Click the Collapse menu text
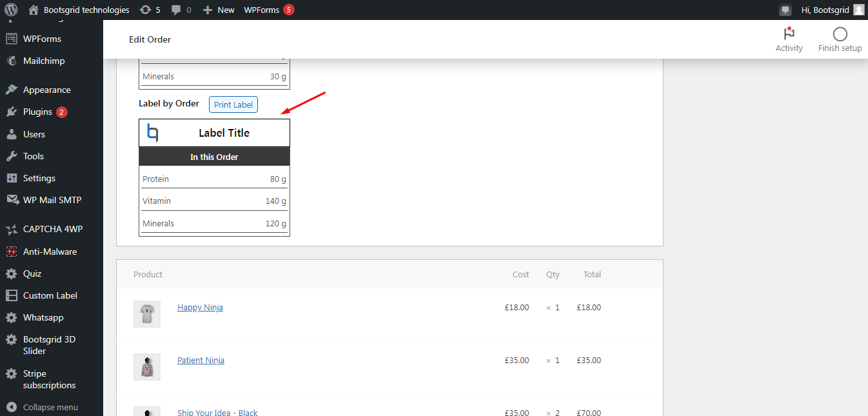This screenshot has height=416, width=868. (50, 407)
